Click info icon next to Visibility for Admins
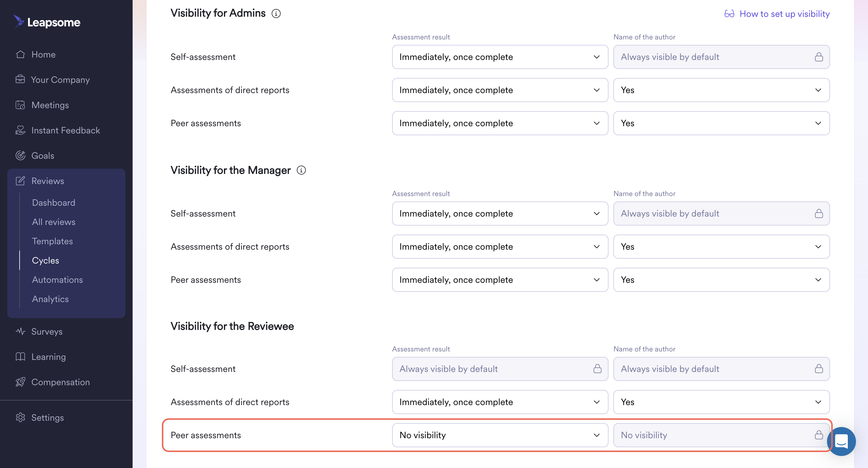 click(276, 14)
